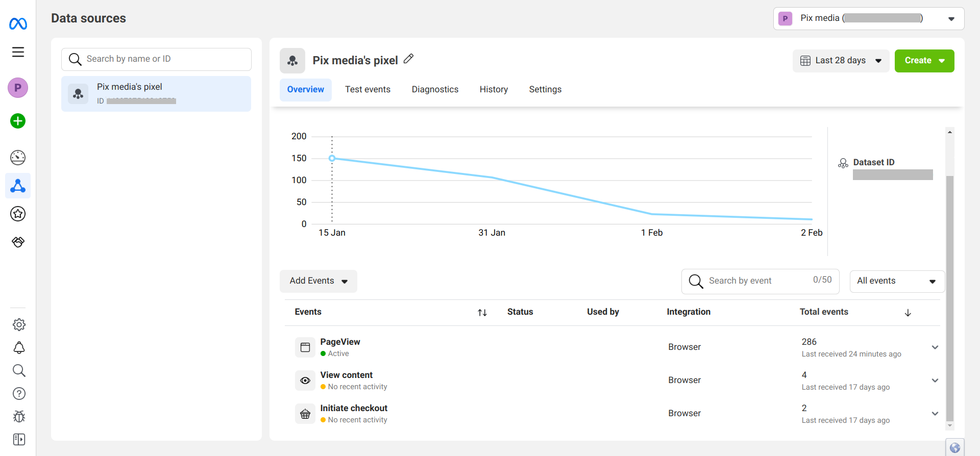Sort by Total events descending arrow

pos(908,313)
